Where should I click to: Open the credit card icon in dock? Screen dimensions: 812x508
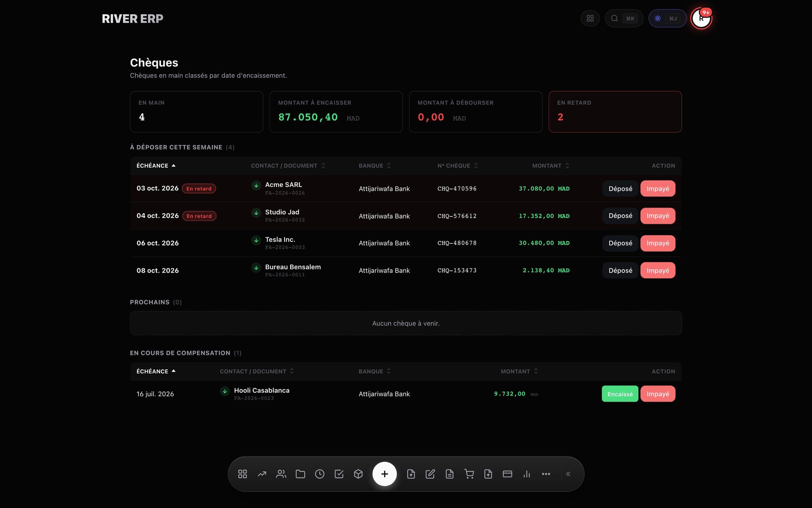(507, 474)
